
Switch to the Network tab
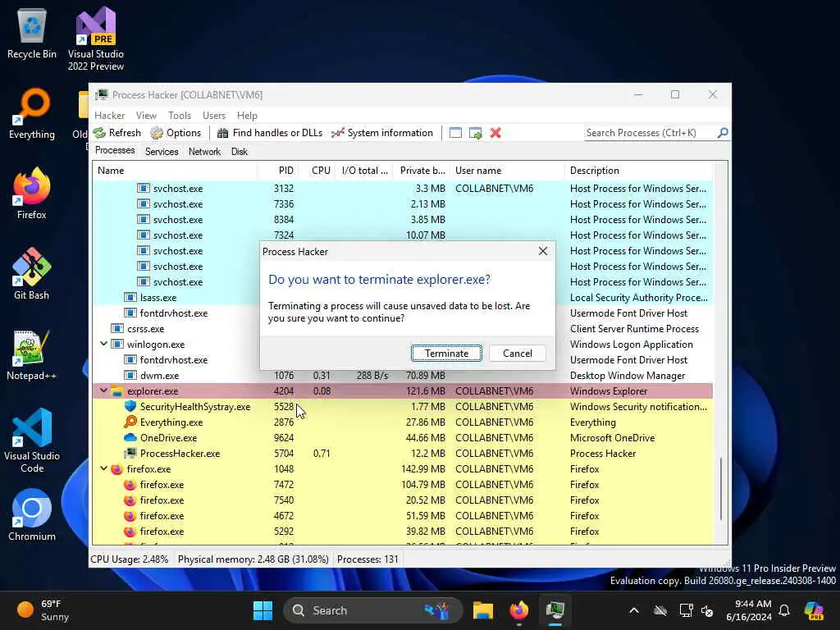pos(204,152)
